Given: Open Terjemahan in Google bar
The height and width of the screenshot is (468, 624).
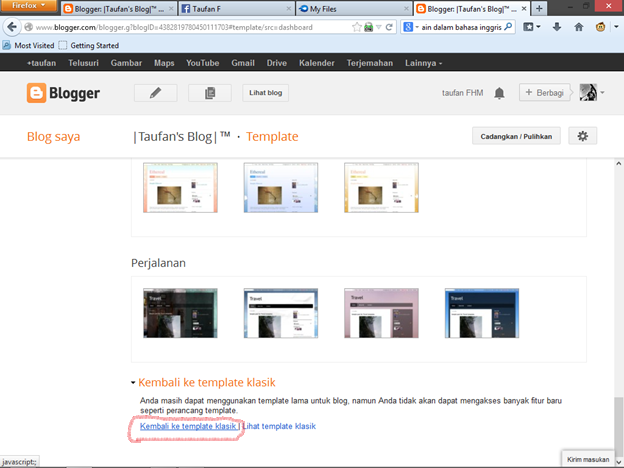Looking at the screenshot, I should 369,63.
